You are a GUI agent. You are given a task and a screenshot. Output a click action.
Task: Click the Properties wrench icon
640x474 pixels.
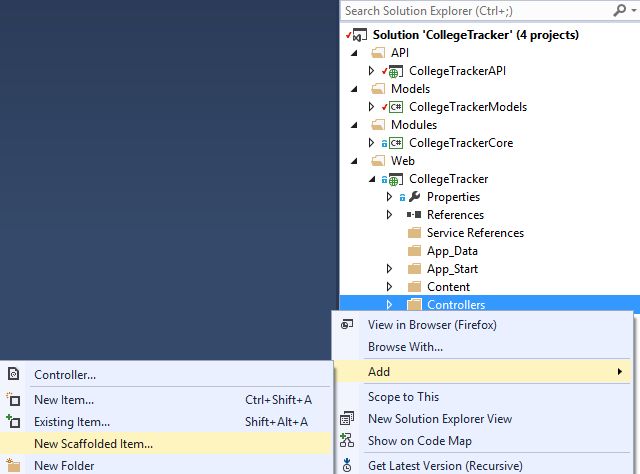(x=414, y=197)
